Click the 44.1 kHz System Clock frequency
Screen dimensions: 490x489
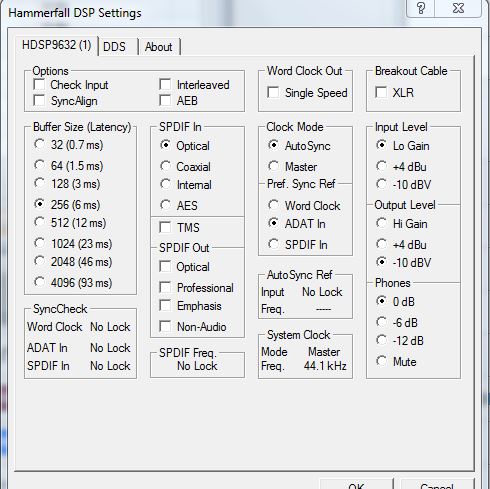tap(325, 366)
